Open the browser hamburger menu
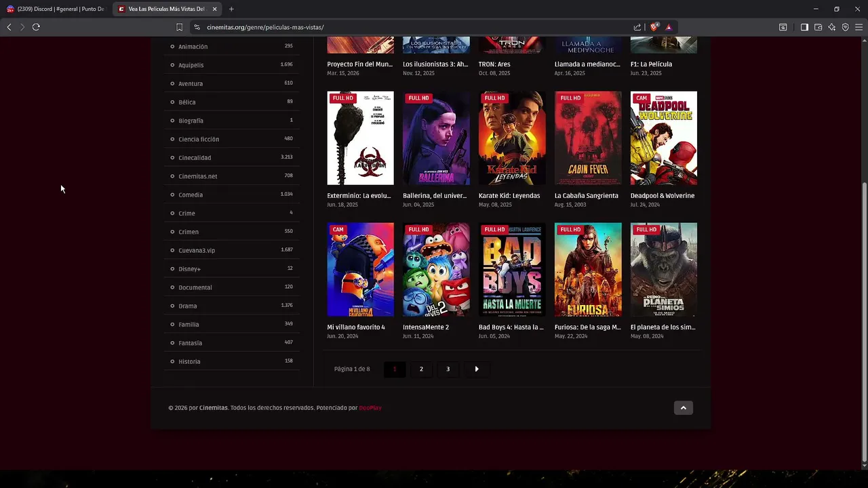 click(x=859, y=27)
